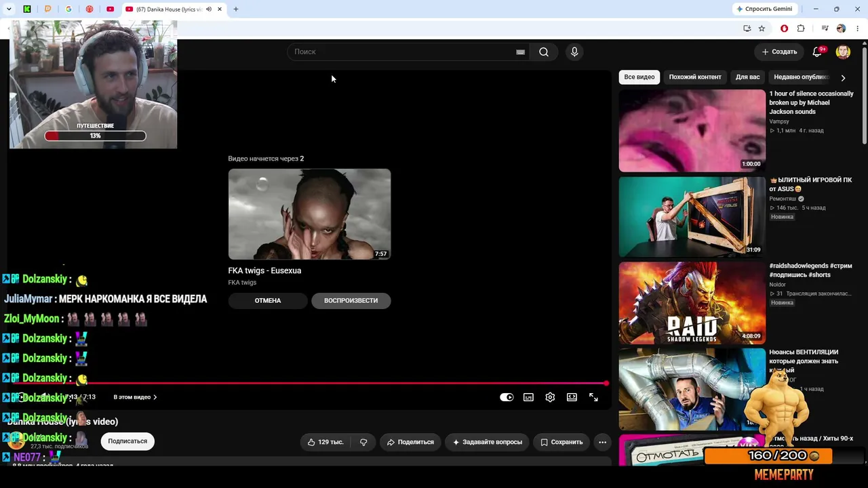Open the on-screen keyboard in search
The height and width of the screenshot is (488, 868).
pos(520,52)
